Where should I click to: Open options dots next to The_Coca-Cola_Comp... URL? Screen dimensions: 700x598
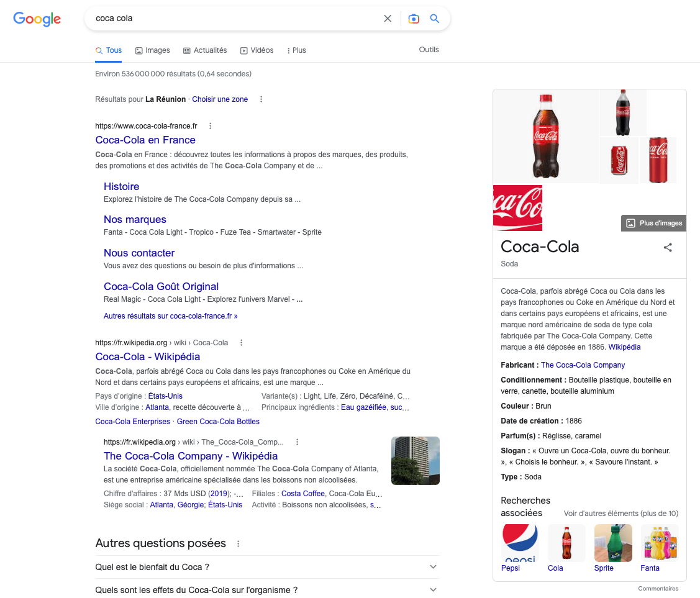coord(298,442)
